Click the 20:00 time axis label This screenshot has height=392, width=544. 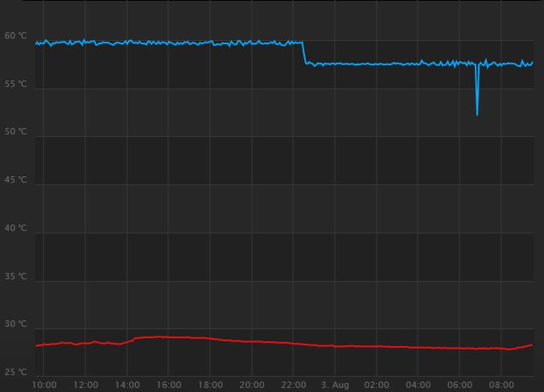252,385
